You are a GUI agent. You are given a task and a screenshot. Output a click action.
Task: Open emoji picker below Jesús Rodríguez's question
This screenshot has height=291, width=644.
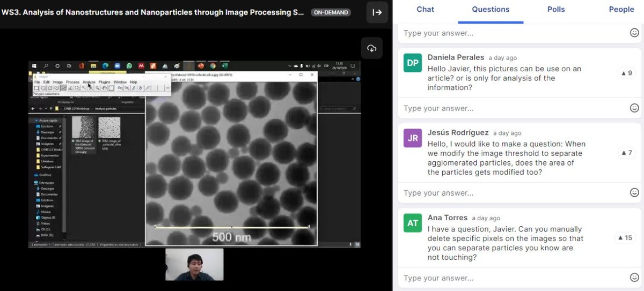[x=634, y=192]
